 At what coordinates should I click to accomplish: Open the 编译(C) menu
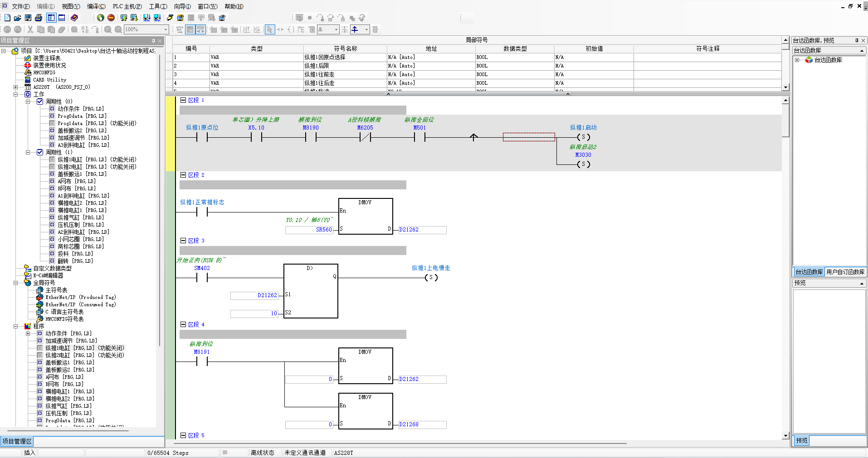(96, 6)
